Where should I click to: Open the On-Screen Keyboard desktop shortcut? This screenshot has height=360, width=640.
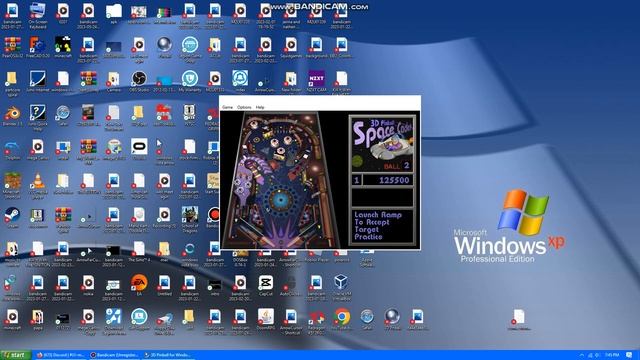[38, 16]
